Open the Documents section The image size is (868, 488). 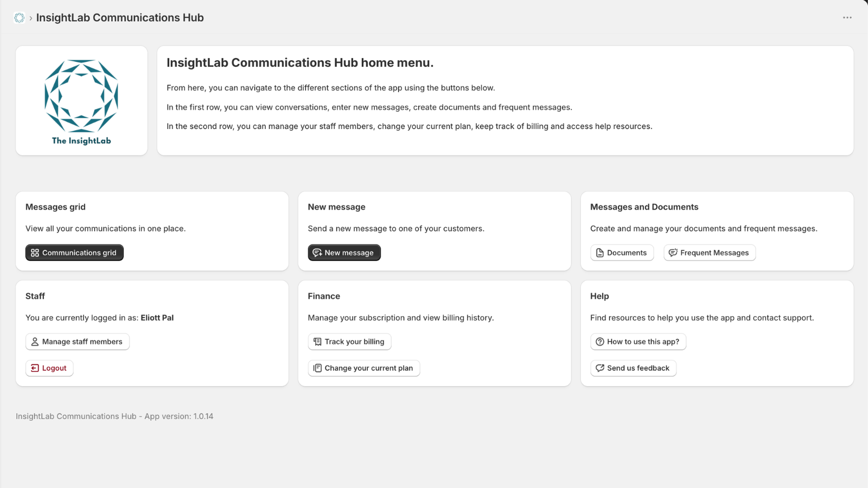click(622, 253)
